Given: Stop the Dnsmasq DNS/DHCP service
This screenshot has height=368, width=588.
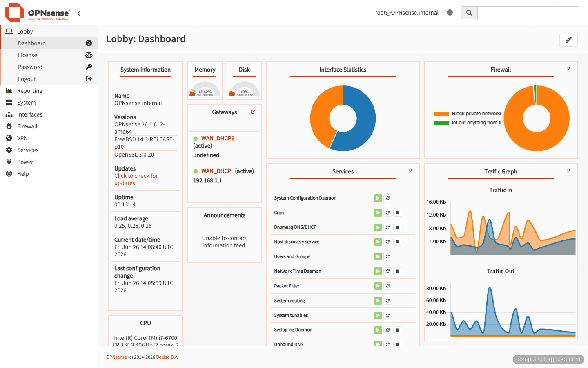Looking at the screenshot, I should pyautogui.click(x=397, y=227).
